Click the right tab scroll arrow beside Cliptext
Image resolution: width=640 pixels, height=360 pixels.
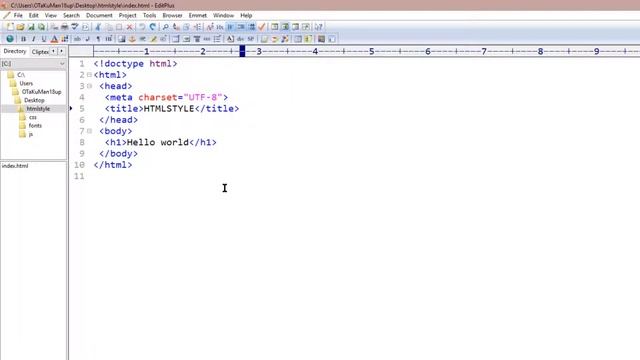pos(62,51)
